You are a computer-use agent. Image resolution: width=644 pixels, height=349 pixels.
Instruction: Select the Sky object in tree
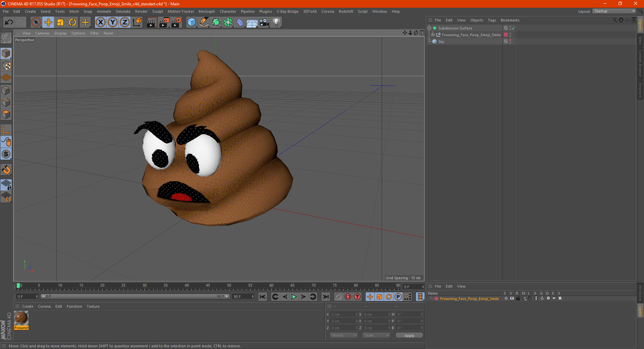441,42
